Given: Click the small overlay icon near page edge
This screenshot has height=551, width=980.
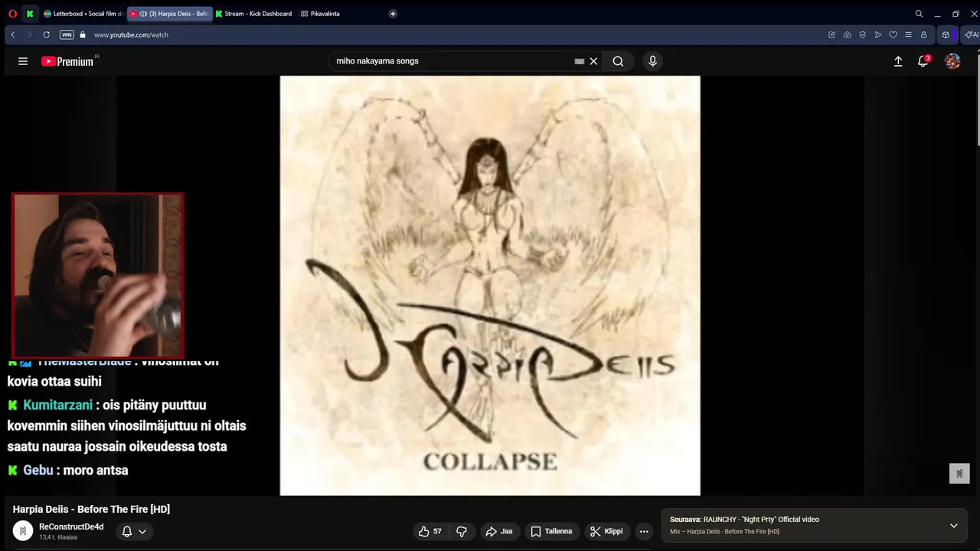Looking at the screenshot, I should click(959, 474).
